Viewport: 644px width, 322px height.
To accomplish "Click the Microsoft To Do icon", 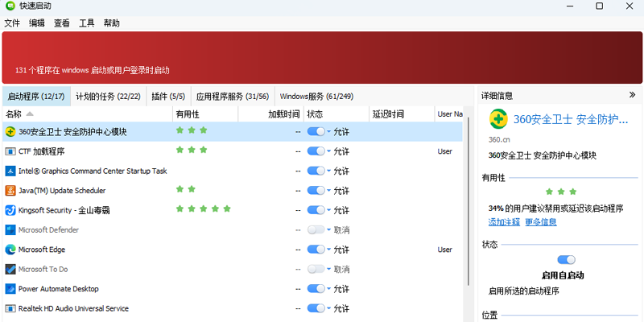I will click(10, 269).
